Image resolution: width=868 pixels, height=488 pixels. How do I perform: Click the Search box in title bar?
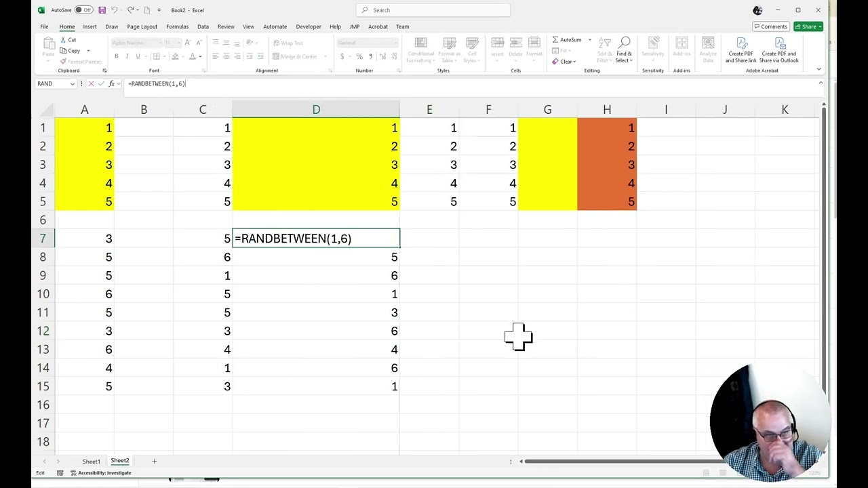[x=433, y=10]
